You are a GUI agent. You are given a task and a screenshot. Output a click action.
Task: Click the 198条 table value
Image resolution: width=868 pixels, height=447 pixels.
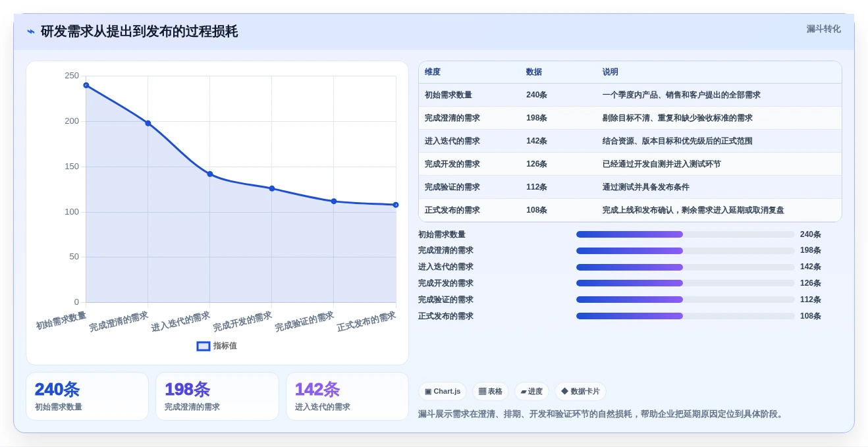point(537,118)
